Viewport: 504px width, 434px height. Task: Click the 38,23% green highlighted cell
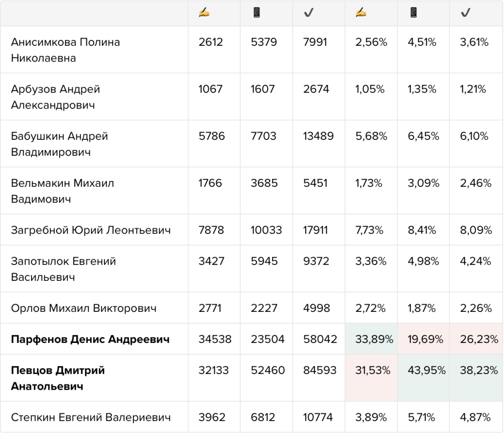(476, 378)
